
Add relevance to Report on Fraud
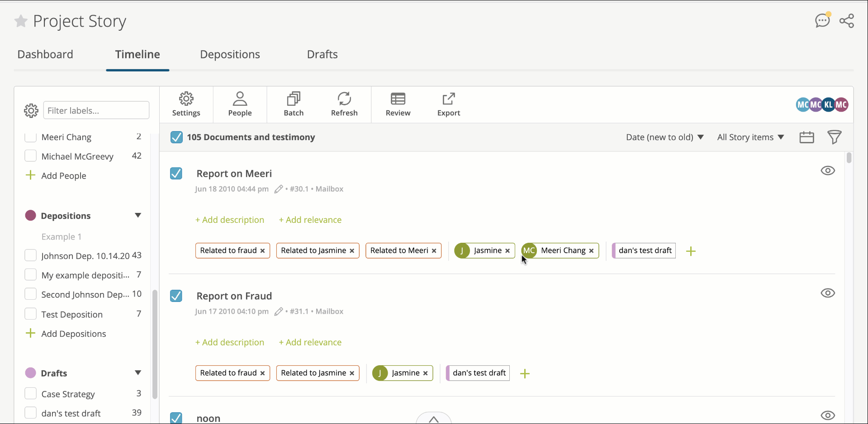tap(310, 343)
